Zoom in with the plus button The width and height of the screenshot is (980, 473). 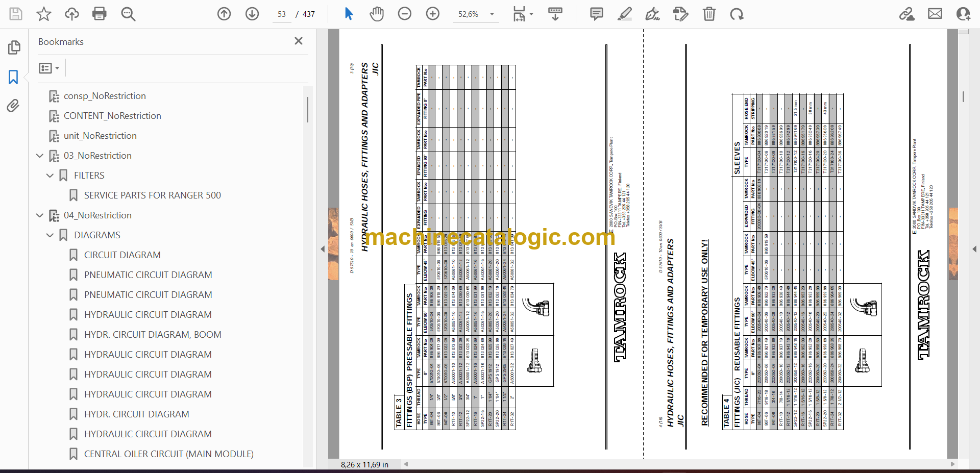click(433, 14)
